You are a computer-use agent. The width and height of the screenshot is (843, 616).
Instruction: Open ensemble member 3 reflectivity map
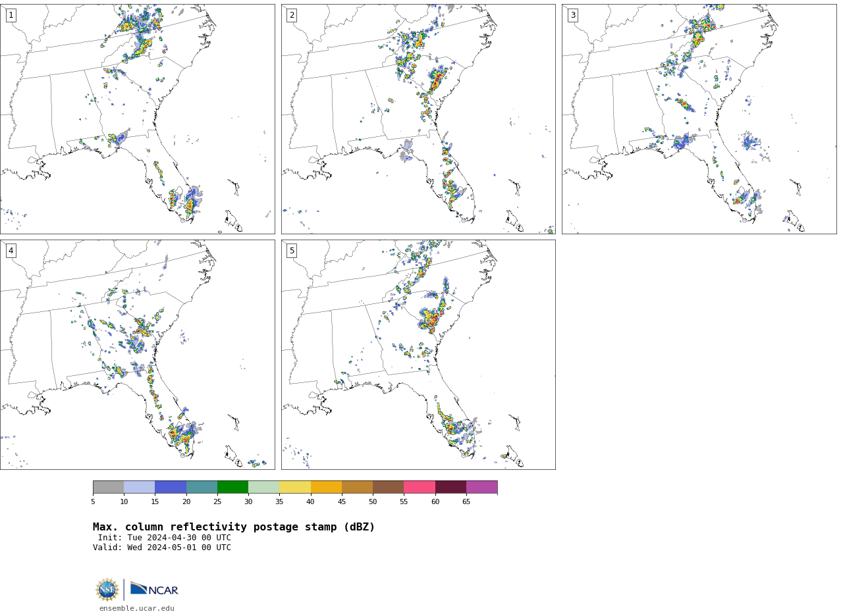[699, 119]
